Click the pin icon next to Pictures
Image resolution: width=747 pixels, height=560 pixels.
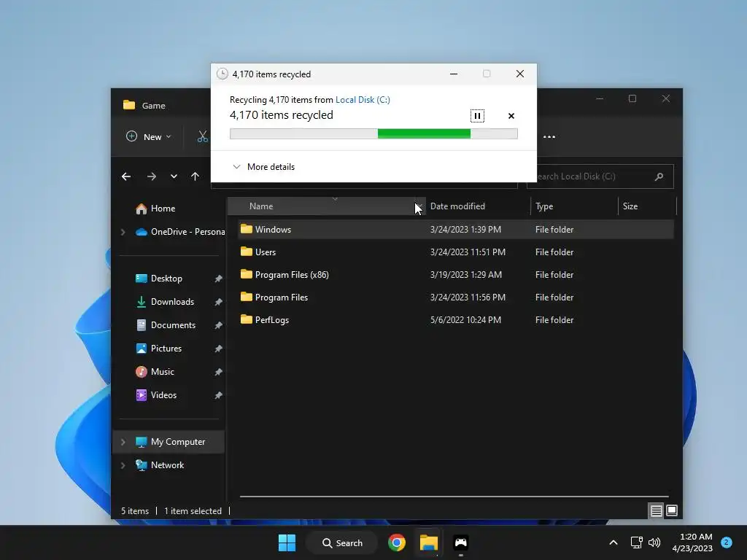(218, 349)
